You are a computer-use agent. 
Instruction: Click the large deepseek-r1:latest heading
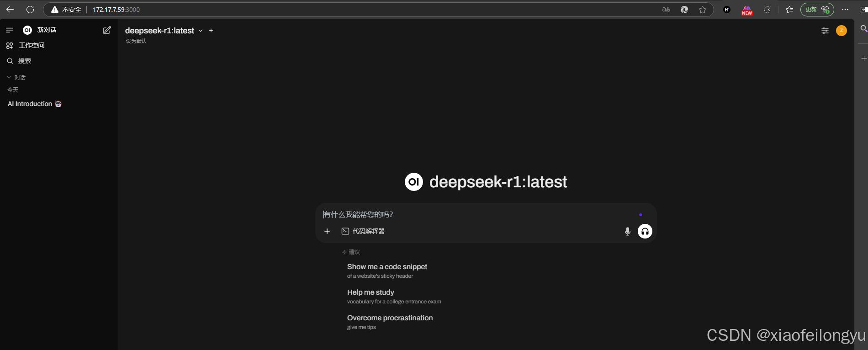pos(498,182)
